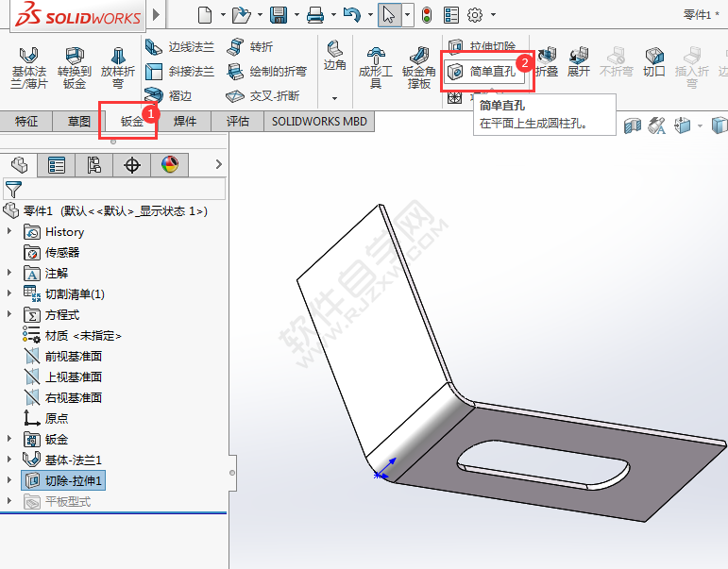Undo the last action
728x569 pixels.
[352, 15]
